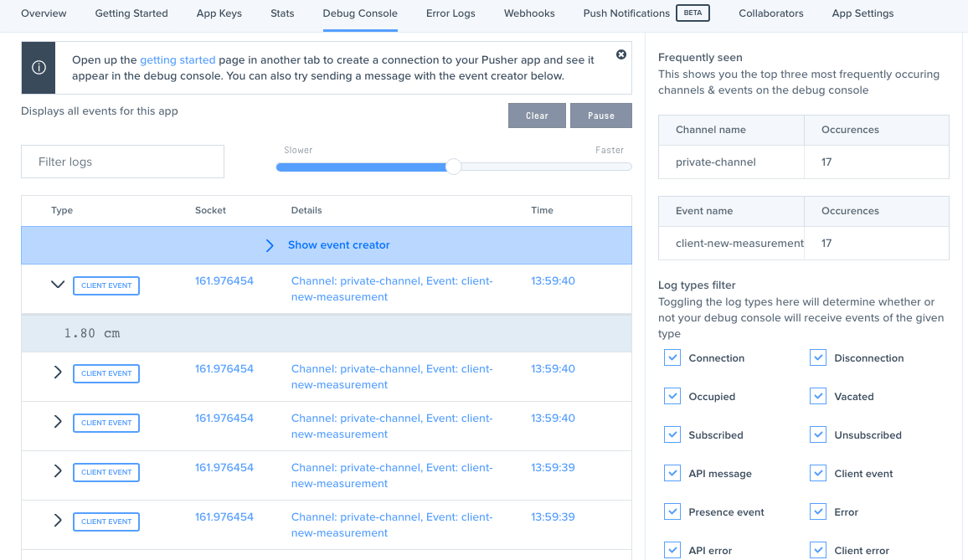Screen dimensions: 968x560
Task: Go to the App Keys tab
Action: click(x=219, y=13)
